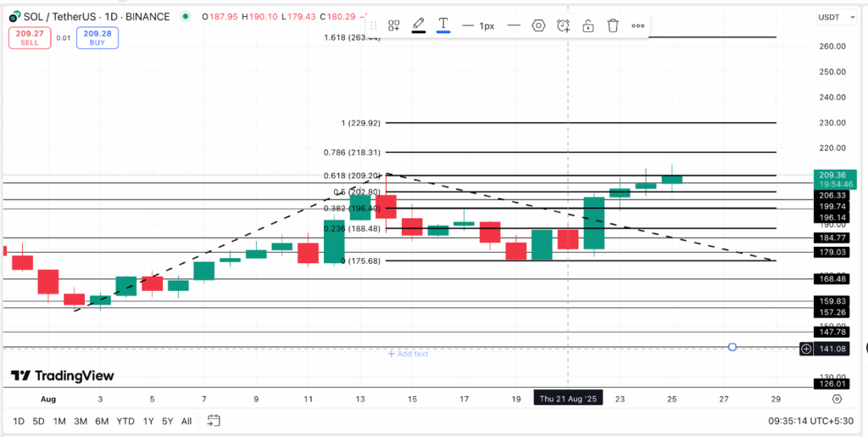Select the 5Y time range
The width and height of the screenshot is (868, 437).
pos(167,422)
